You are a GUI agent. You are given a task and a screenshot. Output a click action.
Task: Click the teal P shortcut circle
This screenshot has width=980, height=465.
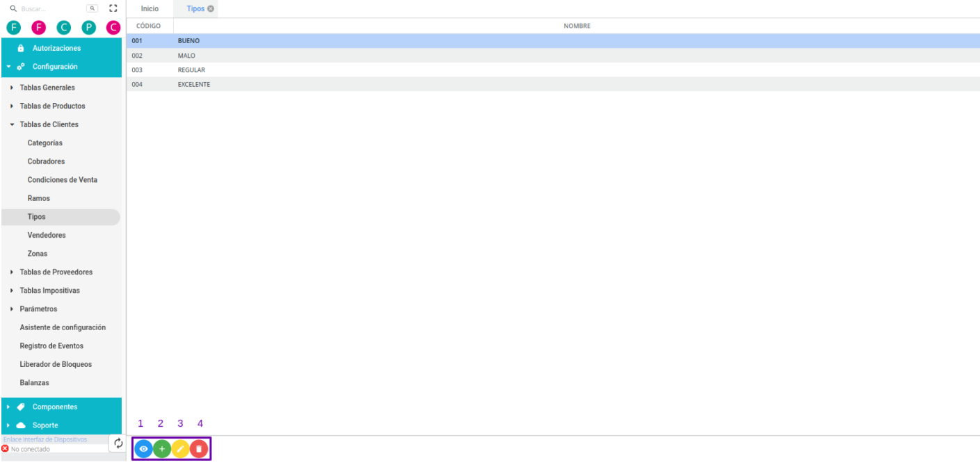pos(88,28)
